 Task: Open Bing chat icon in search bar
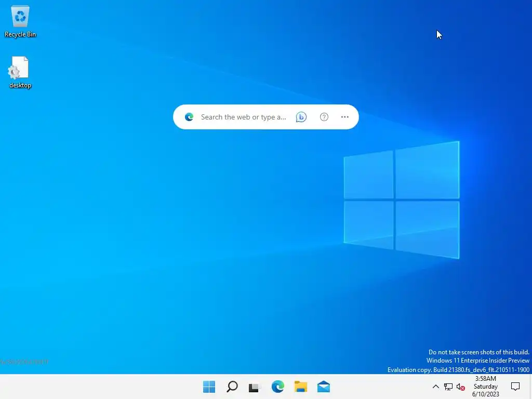point(301,117)
